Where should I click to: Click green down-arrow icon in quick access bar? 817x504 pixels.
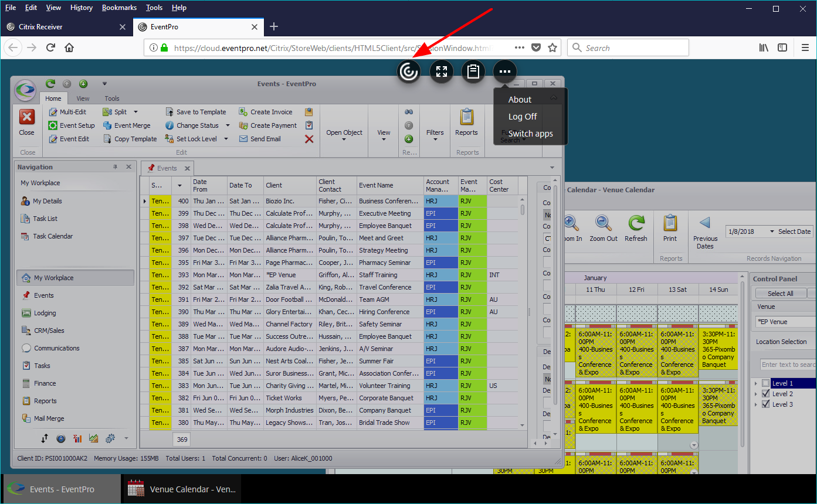pos(83,84)
